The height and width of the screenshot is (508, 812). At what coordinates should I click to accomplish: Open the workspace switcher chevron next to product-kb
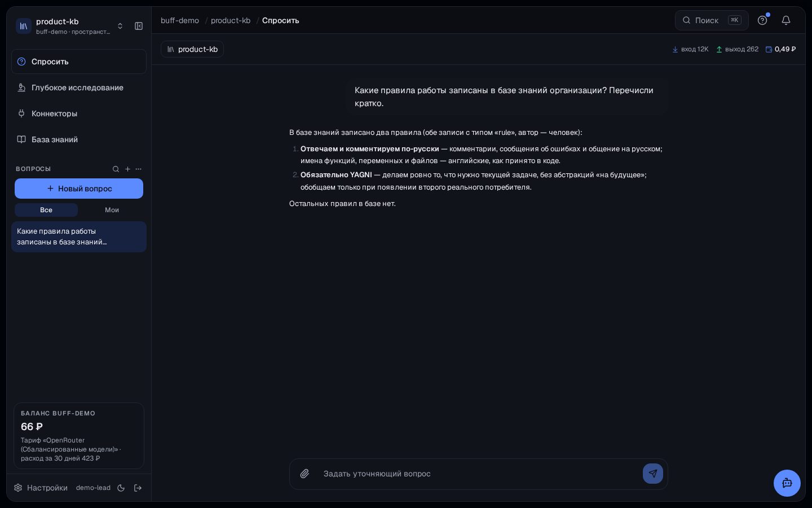[x=120, y=26]
